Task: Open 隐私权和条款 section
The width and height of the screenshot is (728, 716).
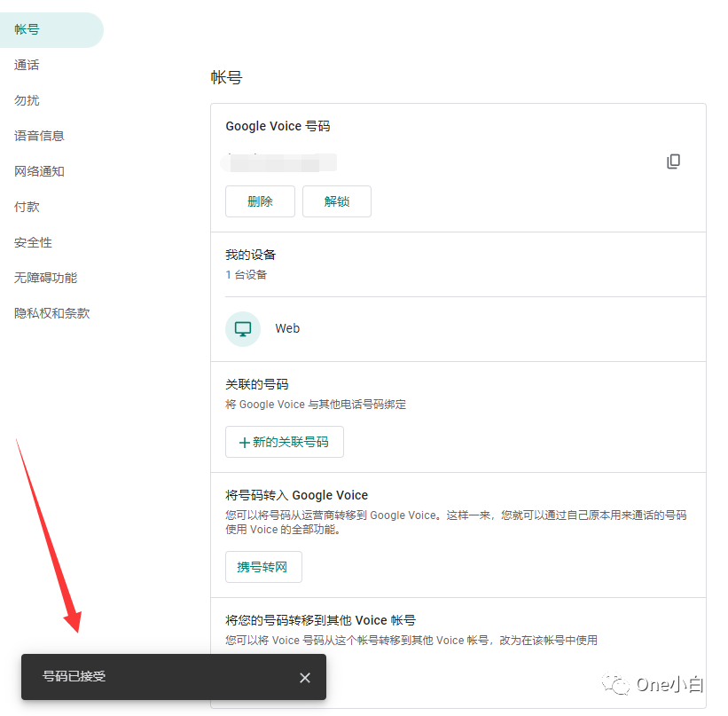Action: [52, 313]
